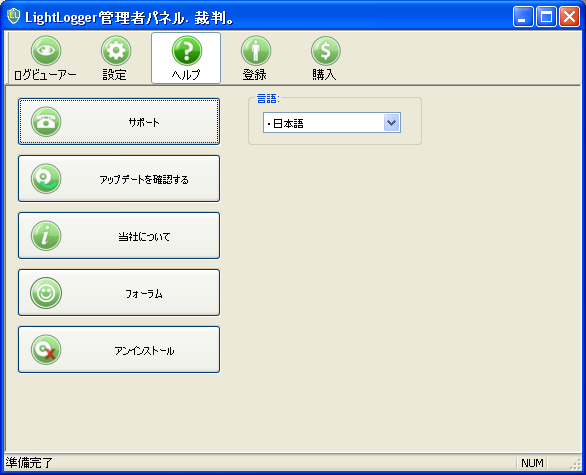Click the サポート support button

tap(119, 121)
